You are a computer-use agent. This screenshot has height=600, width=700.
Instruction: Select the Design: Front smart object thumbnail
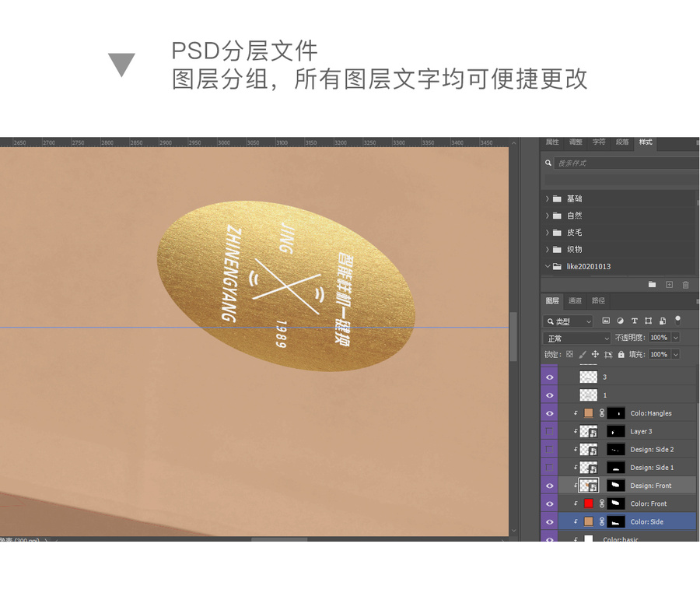[589, 486]
